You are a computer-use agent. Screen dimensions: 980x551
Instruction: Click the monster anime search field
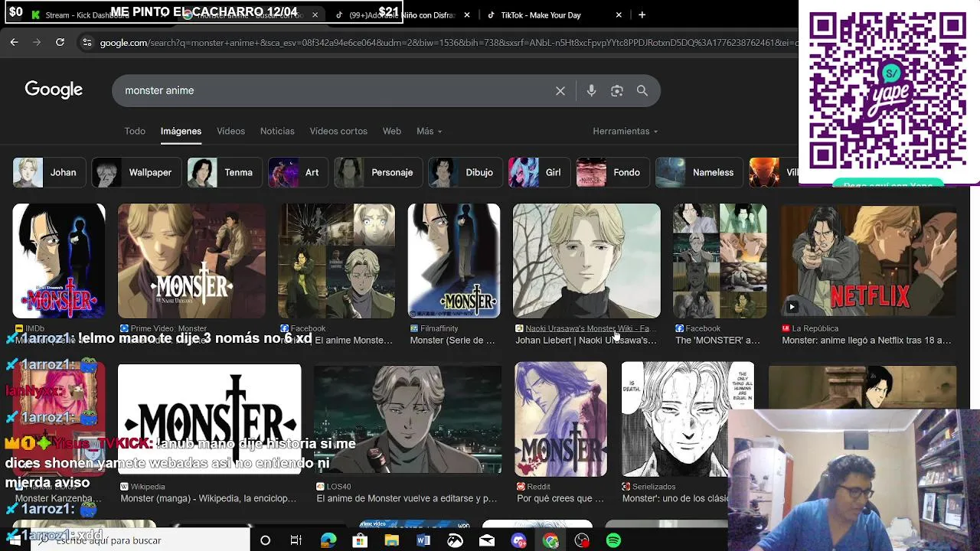click(x=337, y=91)
